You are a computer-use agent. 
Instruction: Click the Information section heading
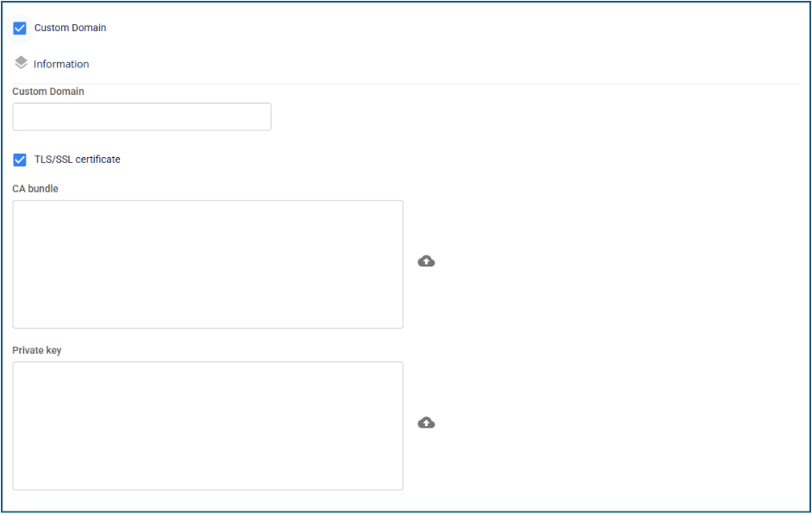(x=61, y=64)
